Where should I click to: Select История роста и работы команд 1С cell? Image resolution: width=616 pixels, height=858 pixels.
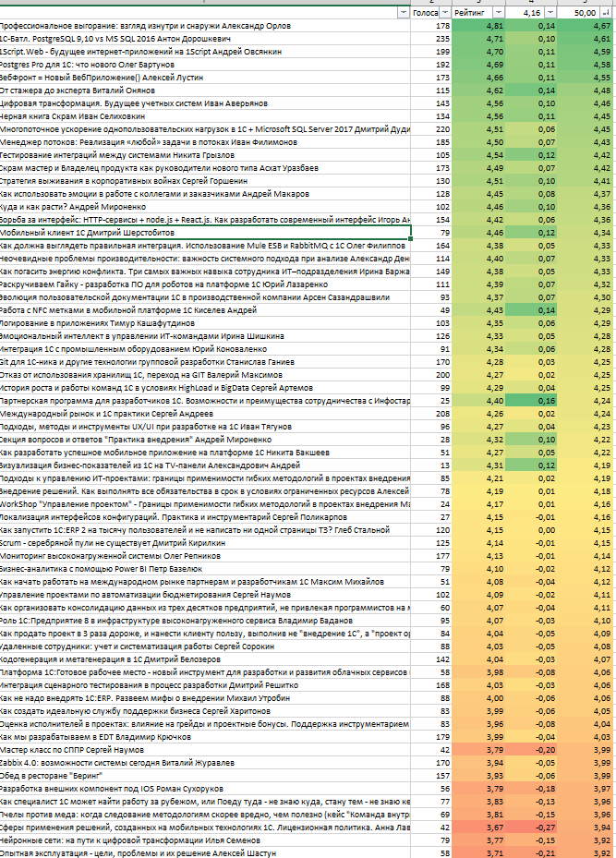205,388
